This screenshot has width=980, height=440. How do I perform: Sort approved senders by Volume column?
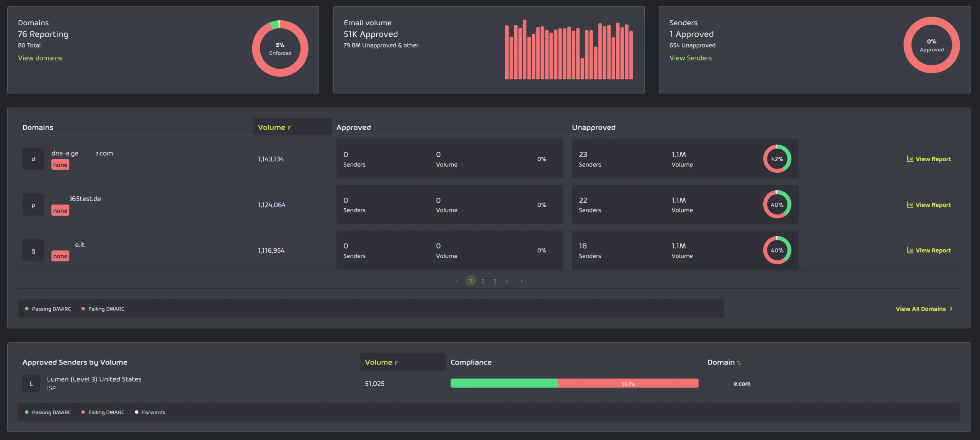click(x=381, y=362)
